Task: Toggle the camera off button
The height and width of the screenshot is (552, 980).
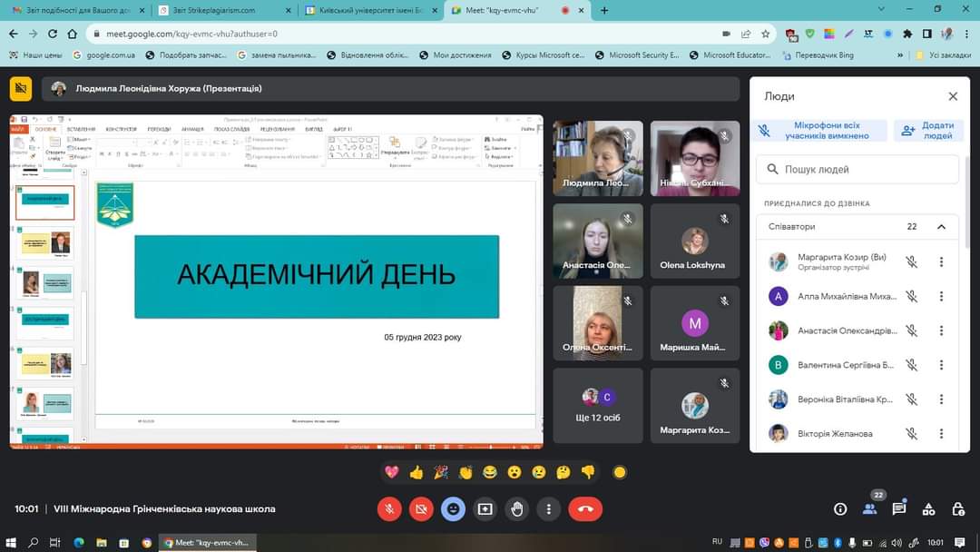Action: tap(421, 509)
